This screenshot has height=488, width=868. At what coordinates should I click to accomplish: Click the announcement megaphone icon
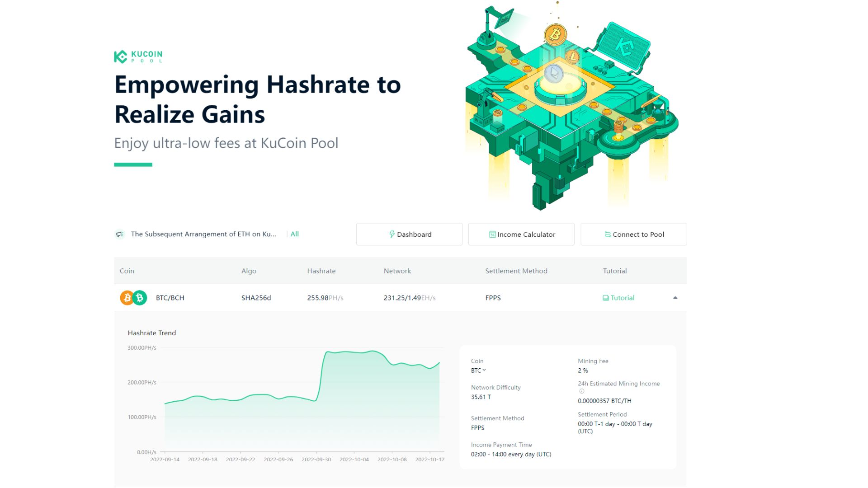pos(120,234)
